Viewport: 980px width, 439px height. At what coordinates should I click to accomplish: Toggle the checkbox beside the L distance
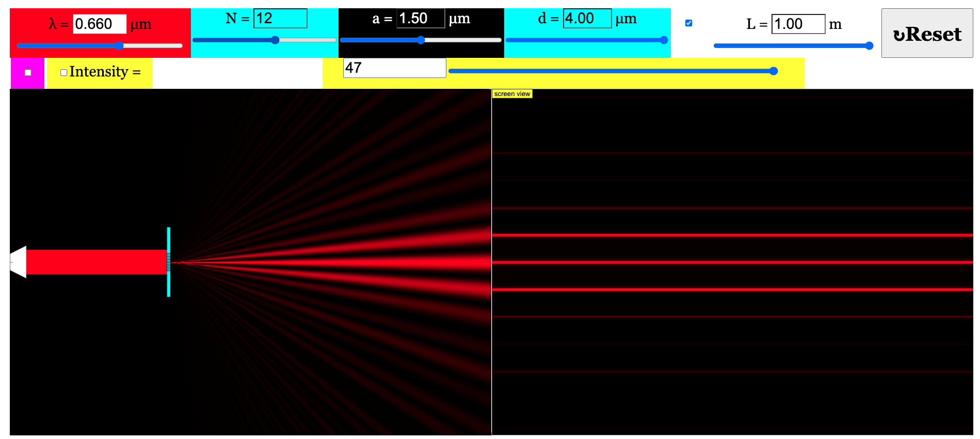pyautogui.click(x=688, y=23)
